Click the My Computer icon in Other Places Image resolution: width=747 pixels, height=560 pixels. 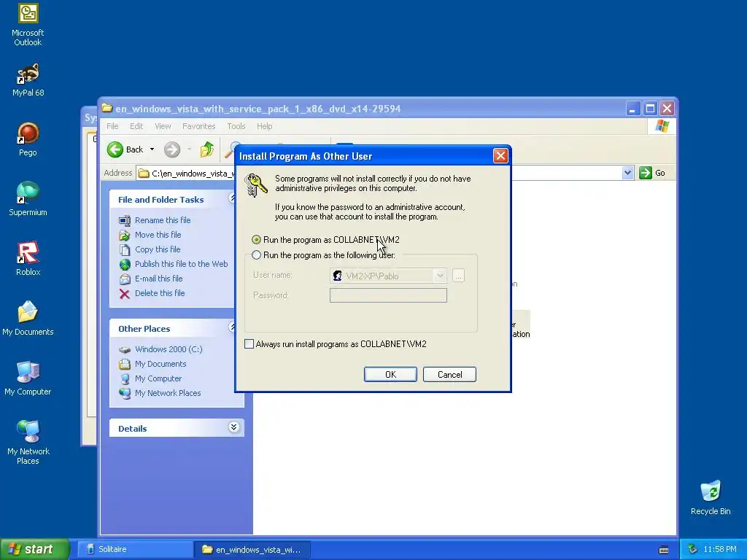[x=124, y=379]
